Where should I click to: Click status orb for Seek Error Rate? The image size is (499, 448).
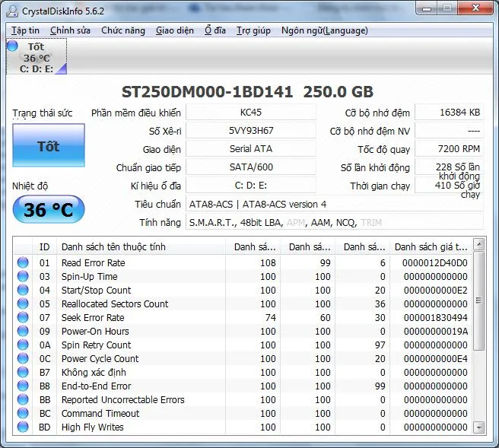23,317
